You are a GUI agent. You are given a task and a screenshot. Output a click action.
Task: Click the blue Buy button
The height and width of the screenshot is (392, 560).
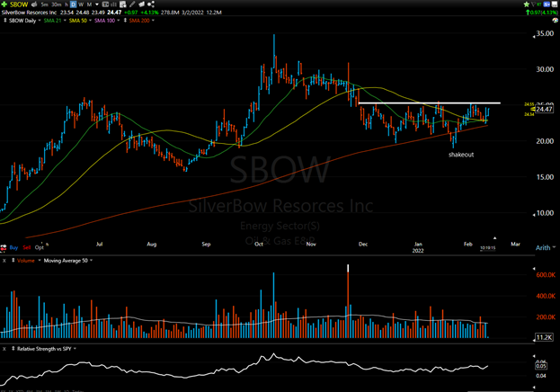[13, 247]
